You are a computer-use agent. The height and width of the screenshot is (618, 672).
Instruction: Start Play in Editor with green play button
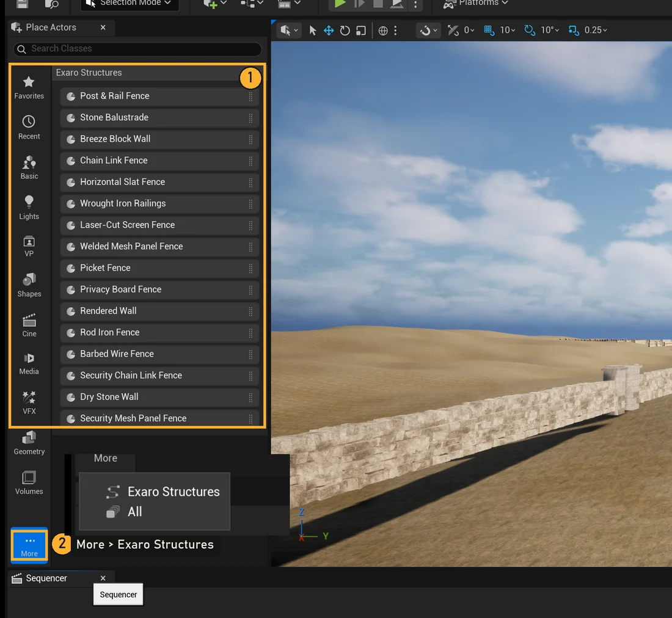coord(340,4)
